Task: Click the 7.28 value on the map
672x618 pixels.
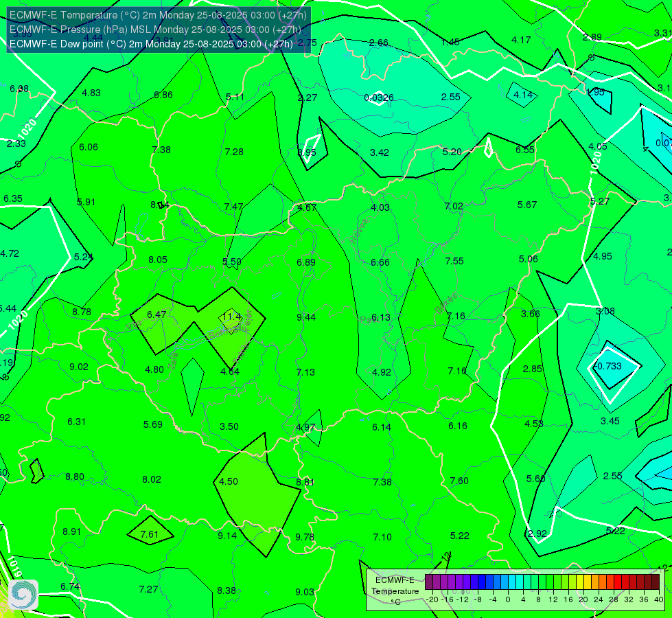Action: (234, 151)
